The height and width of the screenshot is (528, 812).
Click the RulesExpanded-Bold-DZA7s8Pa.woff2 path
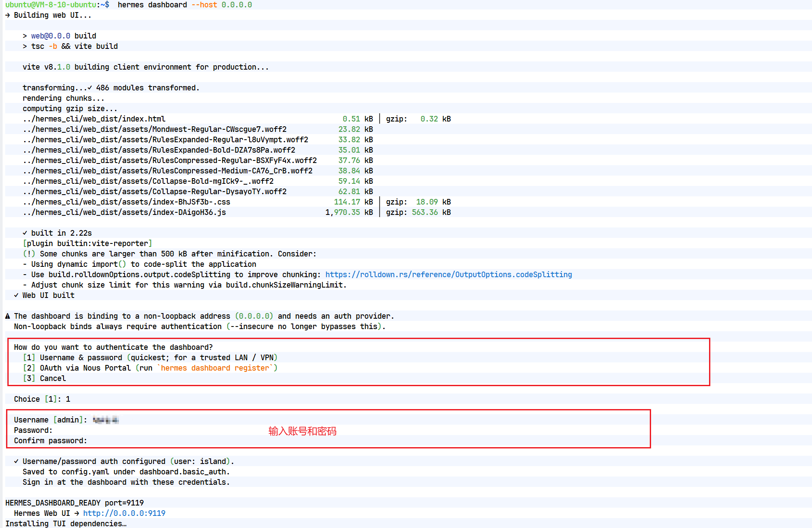pyautogui.click(x=159, y=150)
